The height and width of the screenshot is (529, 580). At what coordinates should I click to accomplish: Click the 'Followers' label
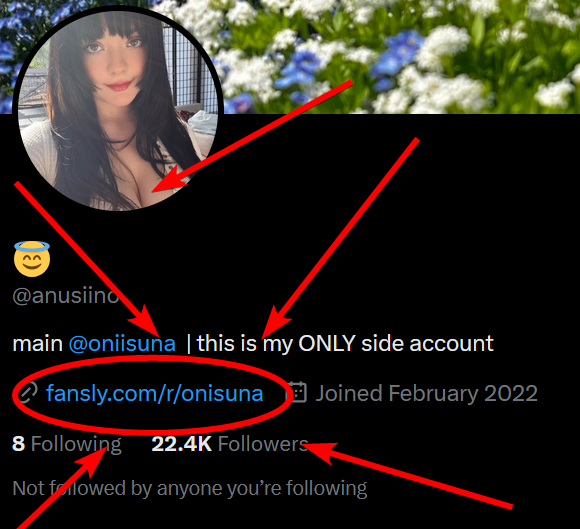[x=263, y=444]
